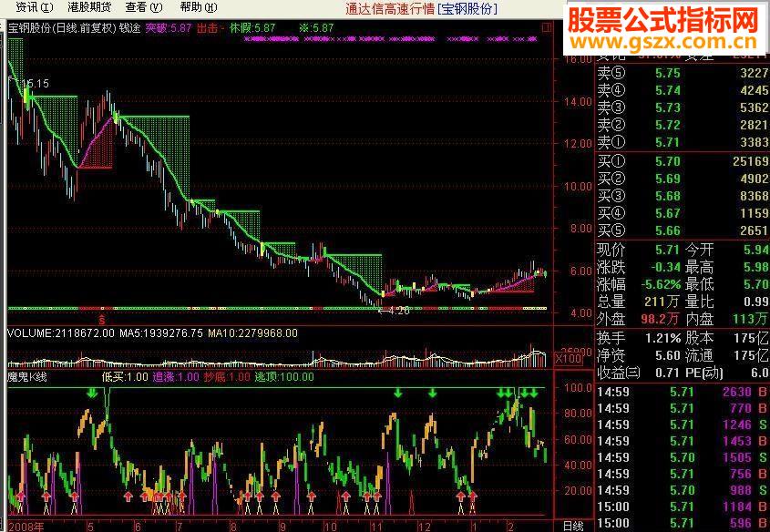Click the red up arrow at far left
The image size is (770, 532).
tap(21, 496)
